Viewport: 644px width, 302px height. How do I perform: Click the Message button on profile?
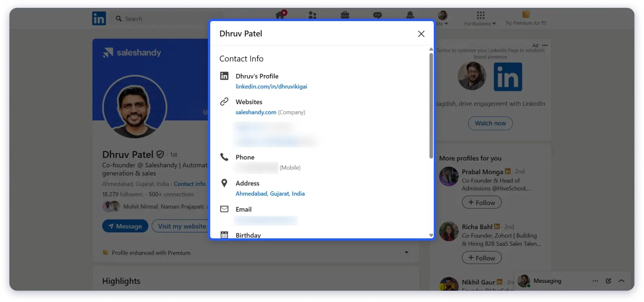coord(125,226)
